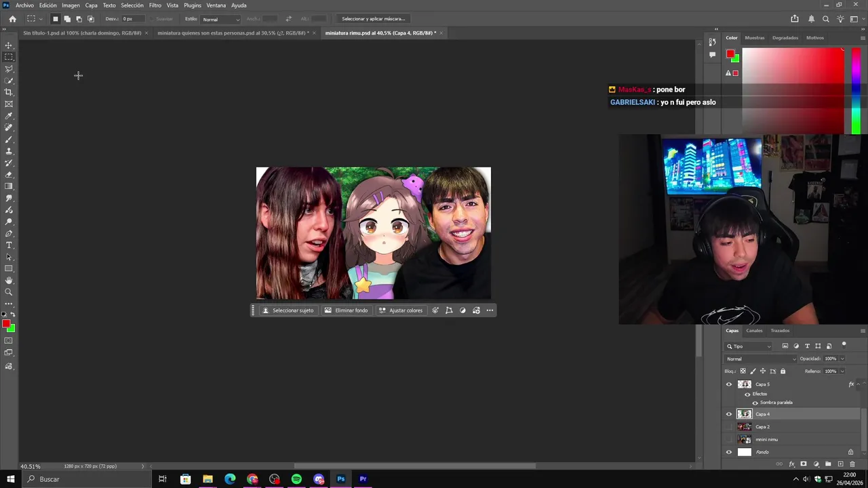This screenshot has height=488, width=868.
Task: Open the Filtro menu
Action: click(x=155, y=5)
